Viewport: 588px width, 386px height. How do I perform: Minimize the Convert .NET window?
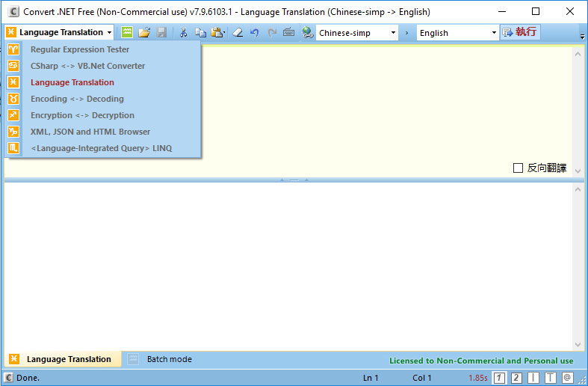[x=502, y=12]
